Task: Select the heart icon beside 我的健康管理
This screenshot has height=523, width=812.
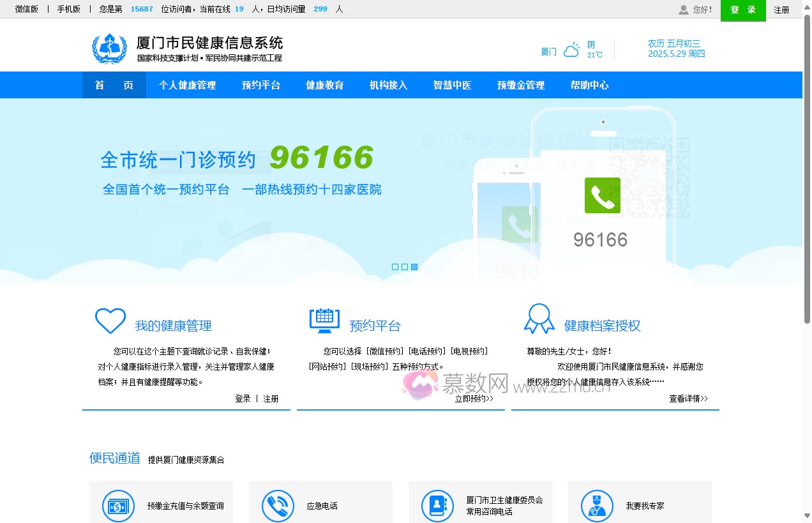Action: click(110, 321)
